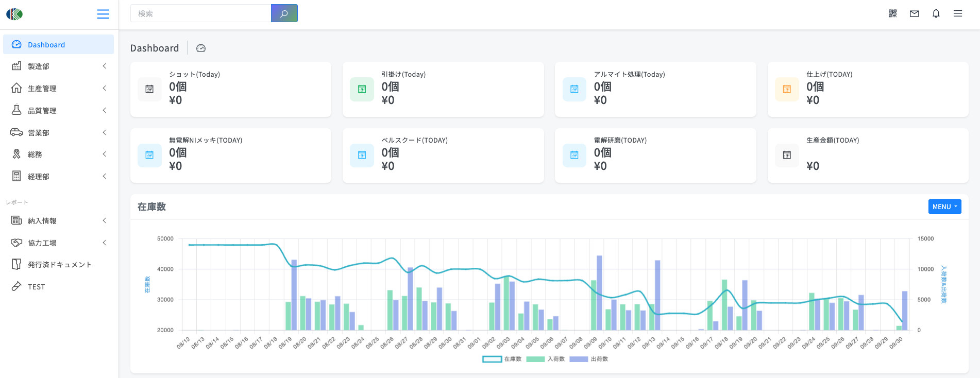
Task: Expand the 生産管理 menu section
Action: [58, 89]
